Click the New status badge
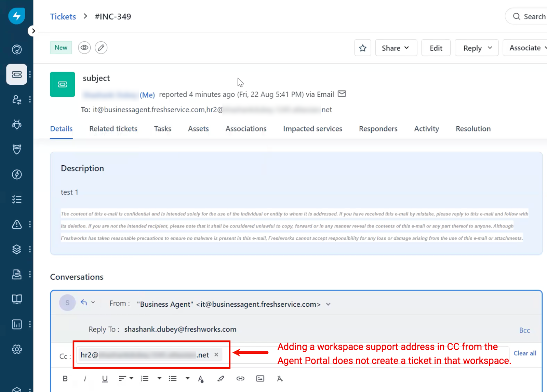Screen dimensions: 547x392 coord(61,47)
